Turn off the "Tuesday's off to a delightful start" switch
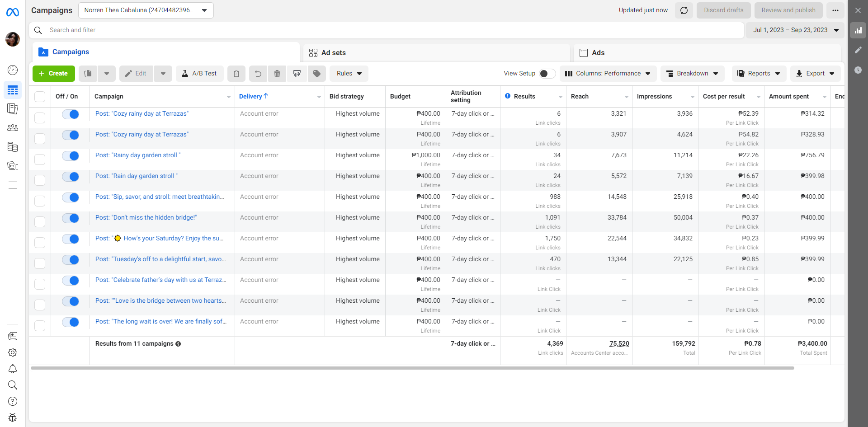The image size is (868, 427). pyautogui.click(x=71, y=260)
